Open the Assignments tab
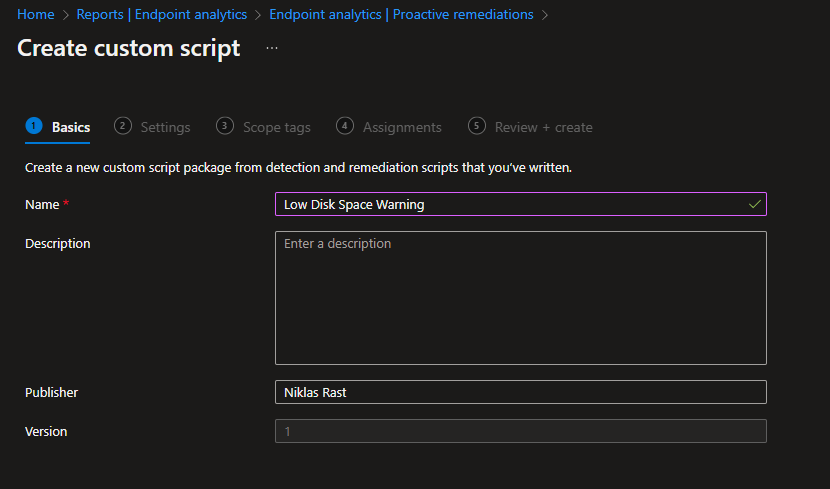This screenshot has width=830, height=489. [402, 128]
